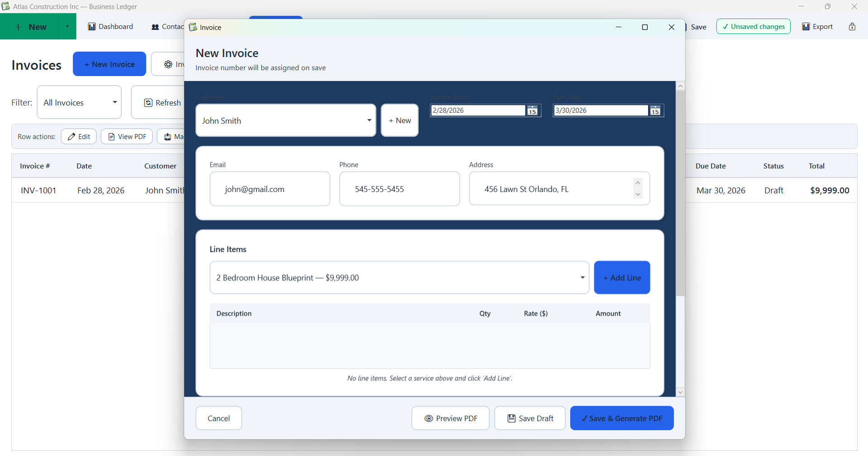Refresh the invoices list
The height and width of the screenshot is (456, 868).
162,102
